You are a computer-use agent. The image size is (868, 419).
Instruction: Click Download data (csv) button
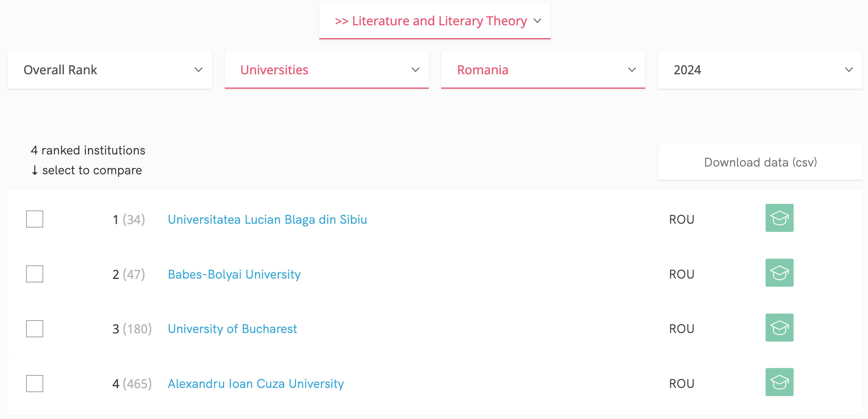pyautogui.click(x=760, y=162)
